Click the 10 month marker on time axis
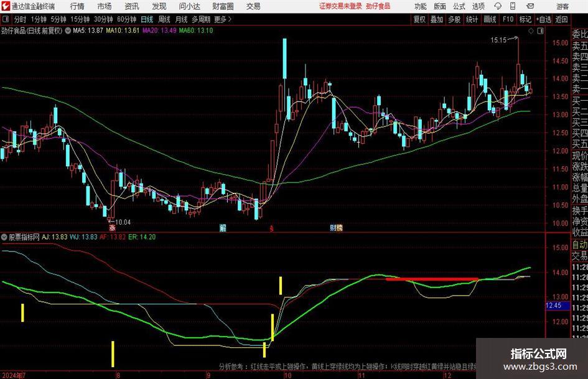 [x=287, y=375]
